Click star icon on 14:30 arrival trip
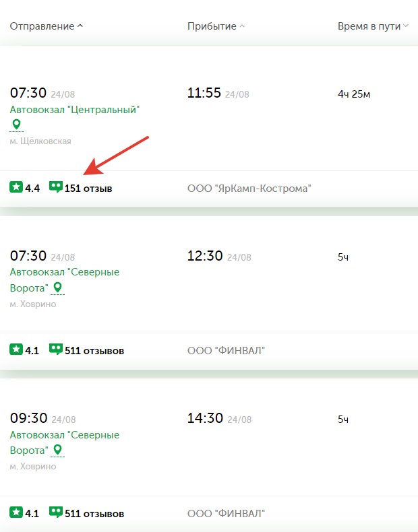The height and width of the screenshot is (532, 418). coord(16,512)
